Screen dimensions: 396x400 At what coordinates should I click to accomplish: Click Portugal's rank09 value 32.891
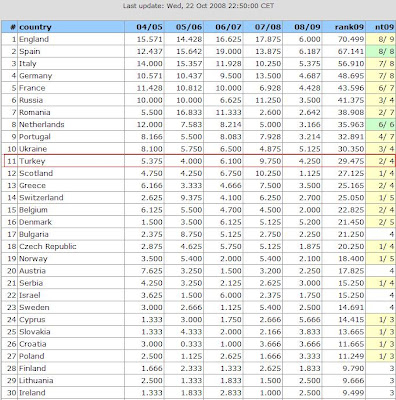click(351, 137)
